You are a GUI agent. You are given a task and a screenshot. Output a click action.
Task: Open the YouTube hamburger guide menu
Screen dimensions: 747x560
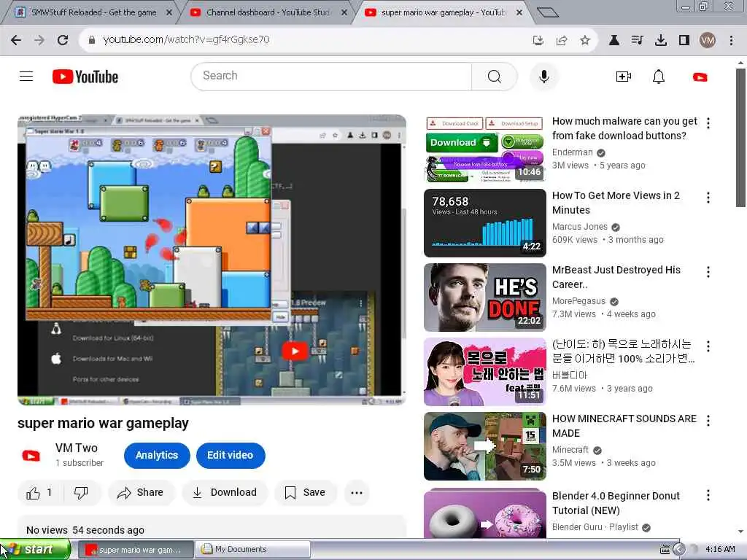pyautogui.click(x=26, y=76)
